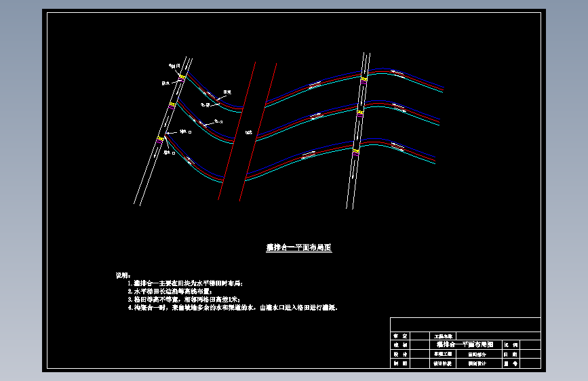
Task: Click the 说明: heading above the notes
Action: (123, 275)
